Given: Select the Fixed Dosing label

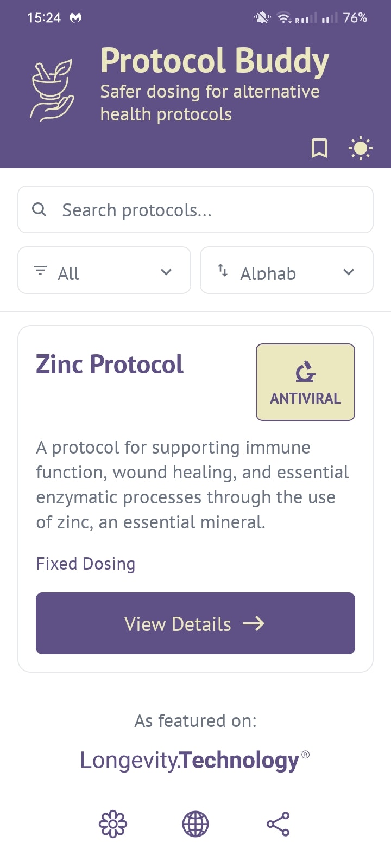Looking at the screenshot, I should click(x=85, y=564).
